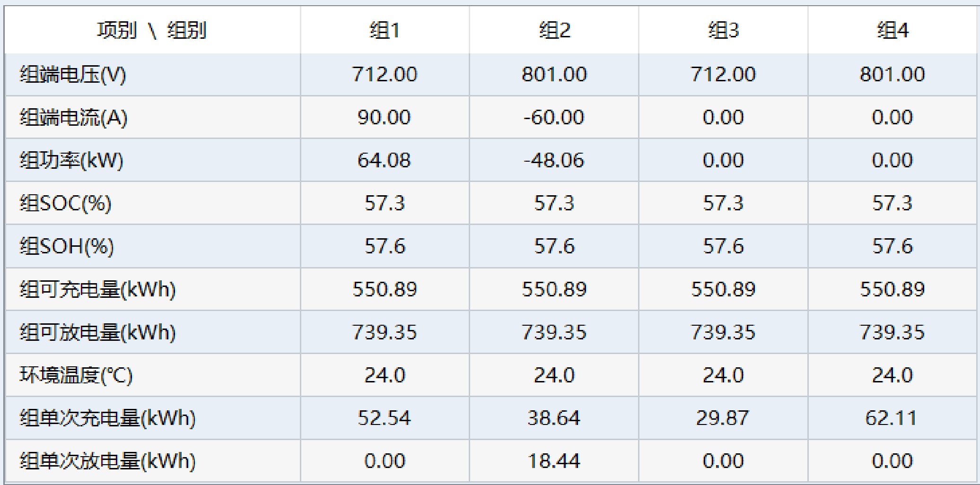
Task: Click the 组1 column header
Action: (385, 31)
